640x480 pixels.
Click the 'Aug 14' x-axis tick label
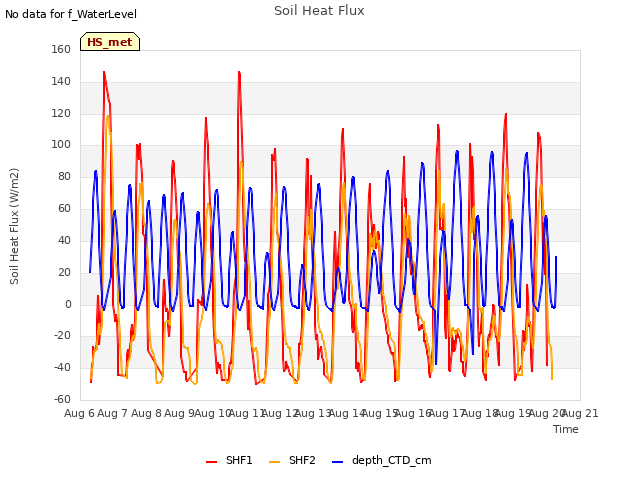click(347, 413)
